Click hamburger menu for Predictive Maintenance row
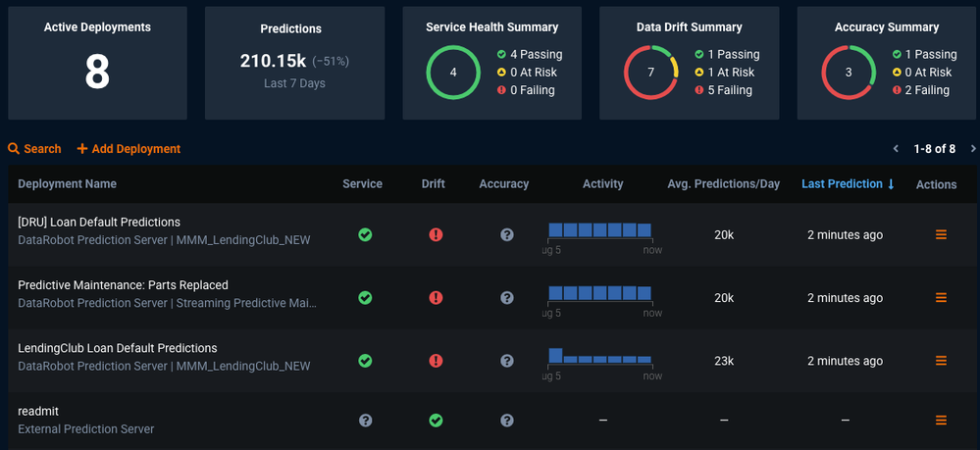This screenshot has height=450, width=980. point(941,298)
